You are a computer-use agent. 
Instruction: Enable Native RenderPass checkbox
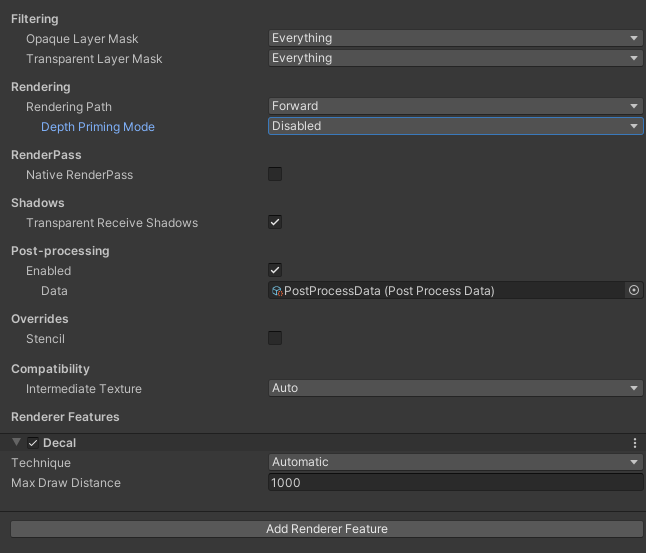pos(275,174)
